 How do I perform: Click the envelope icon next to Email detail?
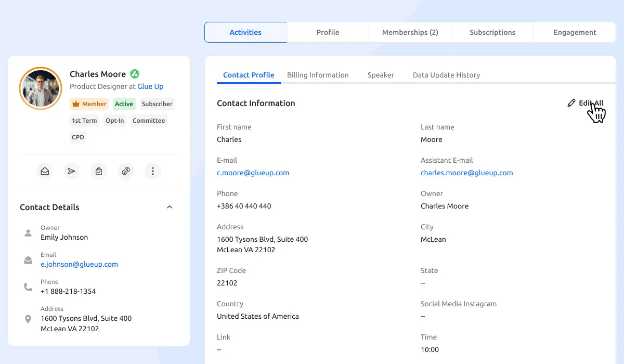(28, 259)
